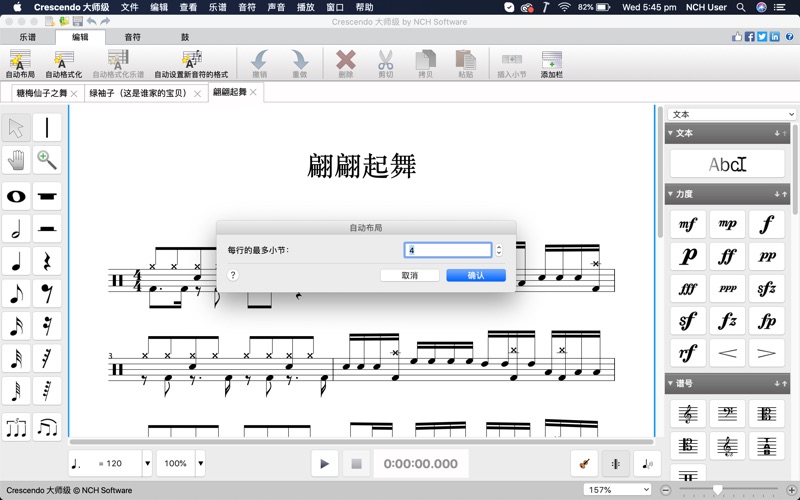Switch to the 糖梅仙子之舞 document tab
Screen dimensions: 800x500
click(x=42, y=93)
